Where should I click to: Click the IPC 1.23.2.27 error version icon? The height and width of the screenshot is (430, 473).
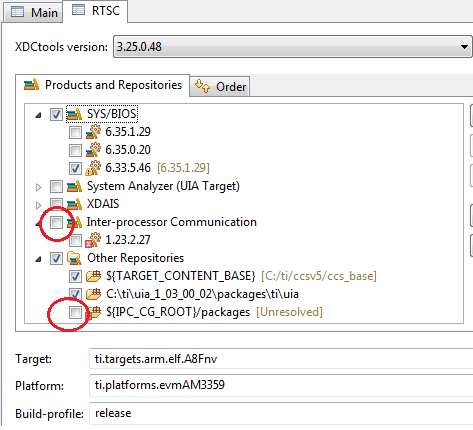click(x=93, y=240)
